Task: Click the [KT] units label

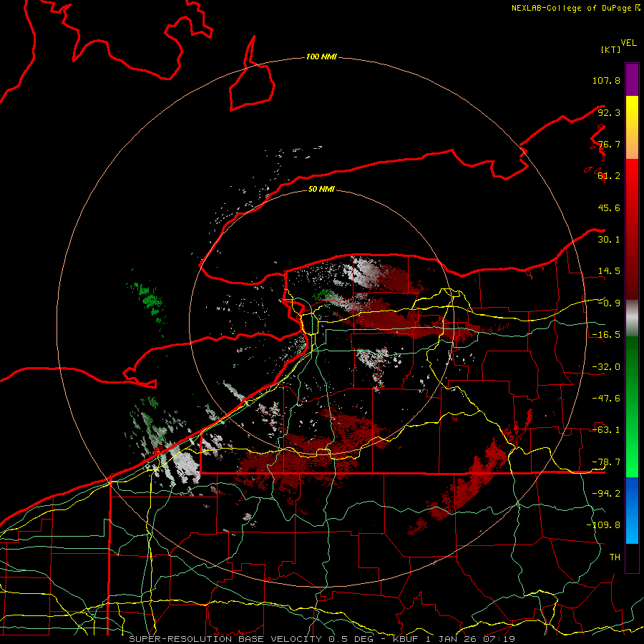Action: tap(610, 49)
